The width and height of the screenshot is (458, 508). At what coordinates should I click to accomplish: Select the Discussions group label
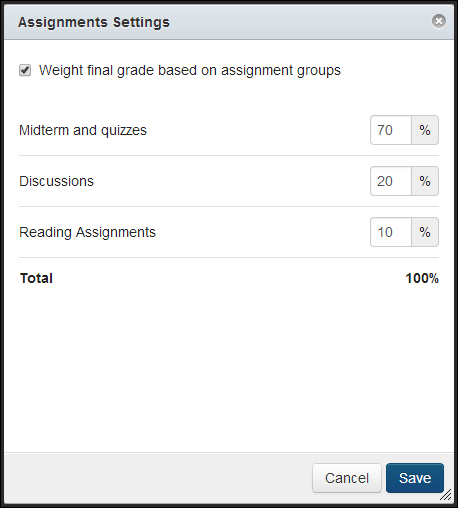point(56,181)
